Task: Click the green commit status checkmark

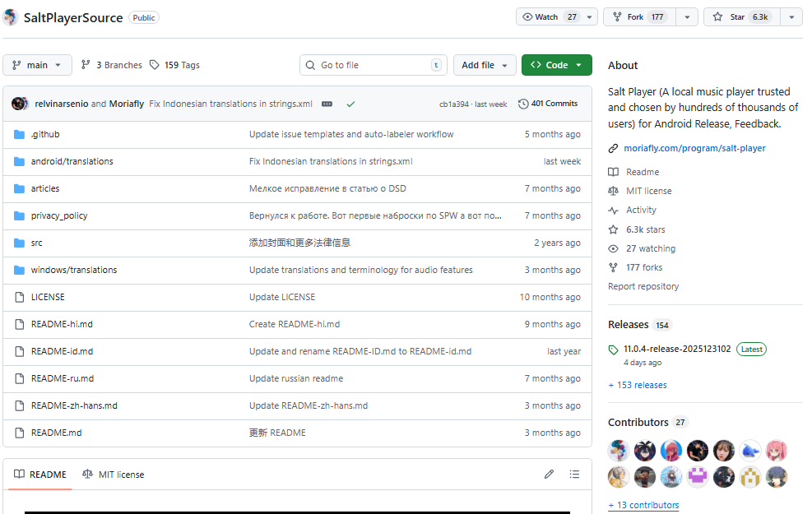Action: [350, 104]
